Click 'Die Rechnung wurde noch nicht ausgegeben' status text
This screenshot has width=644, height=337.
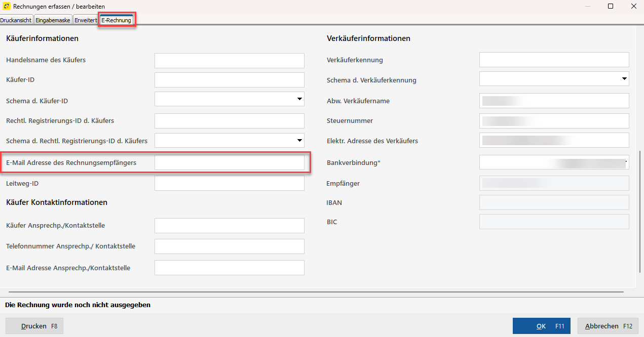[x=78, y=305]
